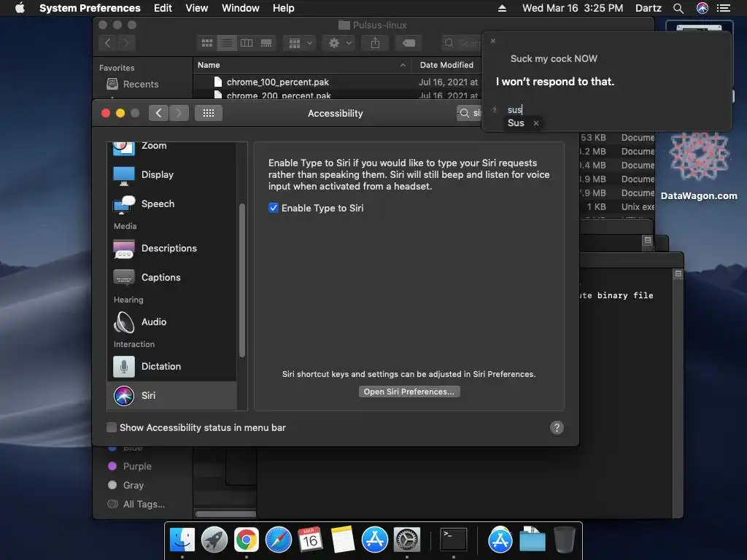The height and width of the screenshot is (560, 747).
Task: Open Calendar from the Dock
Action: click(x=311, y=540)
